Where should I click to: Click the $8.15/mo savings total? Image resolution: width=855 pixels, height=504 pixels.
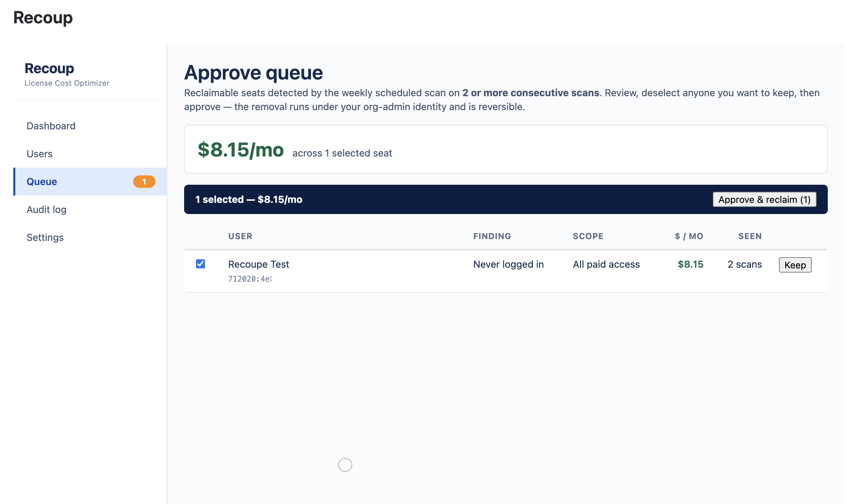coord(241,150)
